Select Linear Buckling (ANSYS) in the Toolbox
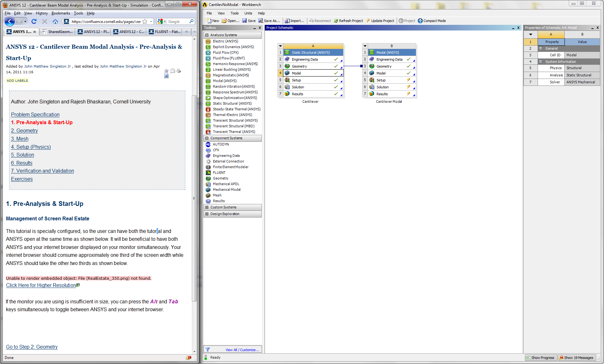This screenshot has width=604, height=364. click(232, 69)
